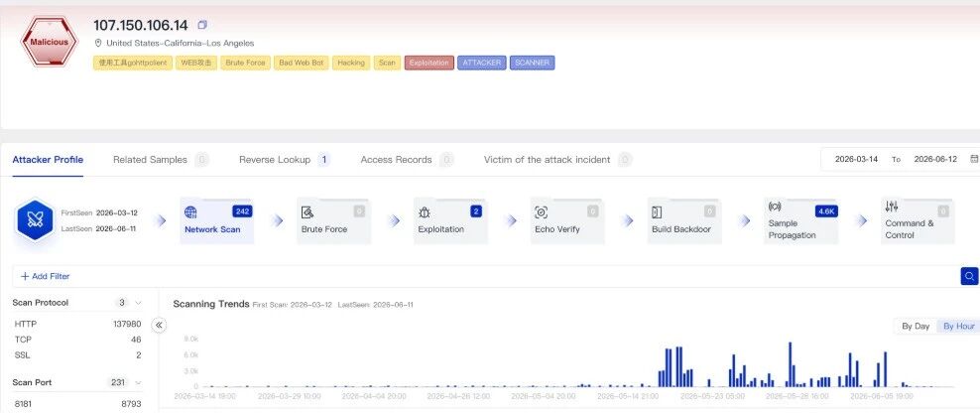Filter by SSL scan protocol row
Screen dimensions: 980x417
click(77, 355)
